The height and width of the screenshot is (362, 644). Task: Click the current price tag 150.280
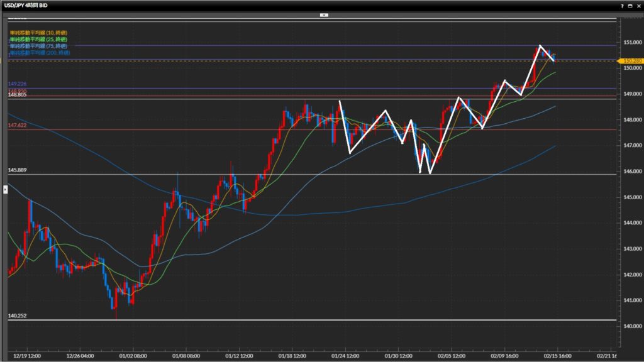[631, 61]
